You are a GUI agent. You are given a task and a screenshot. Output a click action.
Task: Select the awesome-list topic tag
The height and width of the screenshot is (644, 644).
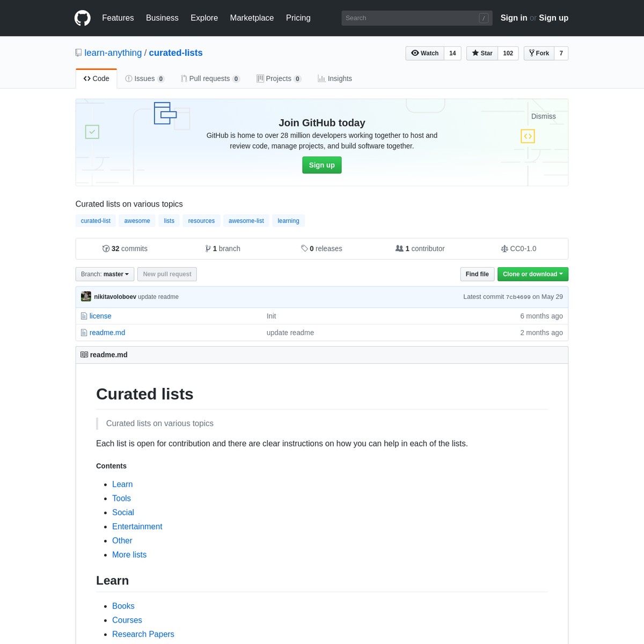point(246,221)
